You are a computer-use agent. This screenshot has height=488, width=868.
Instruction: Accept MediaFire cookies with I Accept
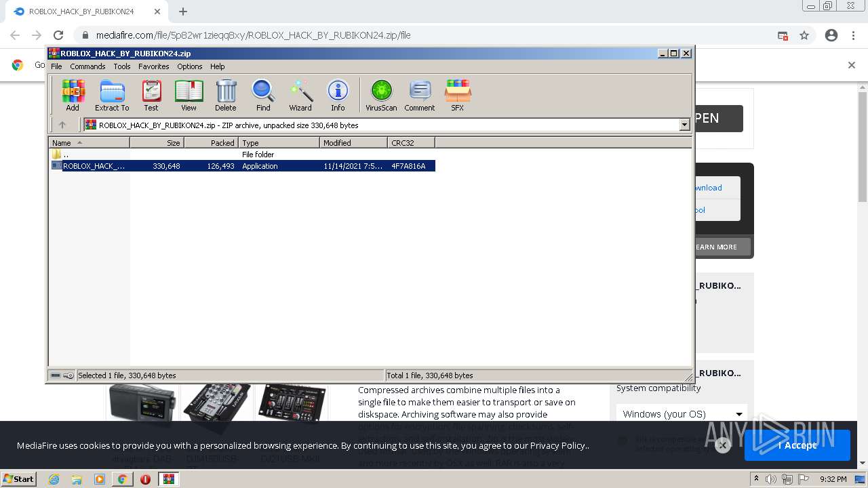point(797,445)
